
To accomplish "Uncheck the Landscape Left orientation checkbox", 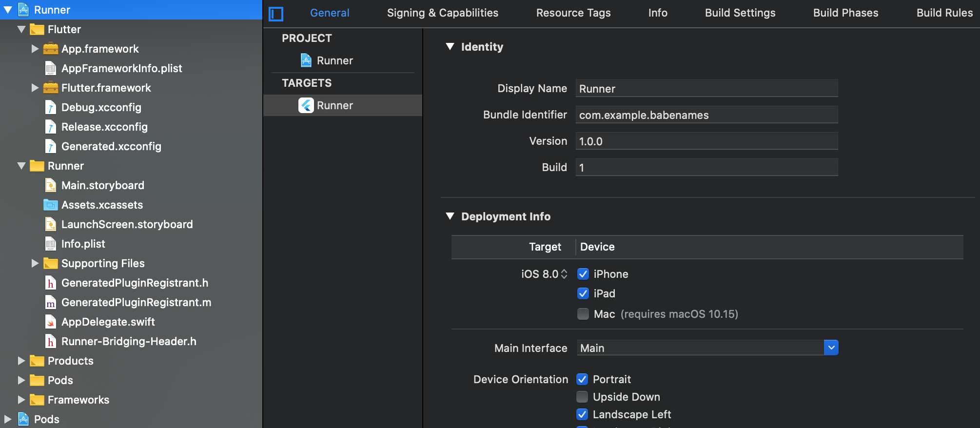I will tap(582, 414).
